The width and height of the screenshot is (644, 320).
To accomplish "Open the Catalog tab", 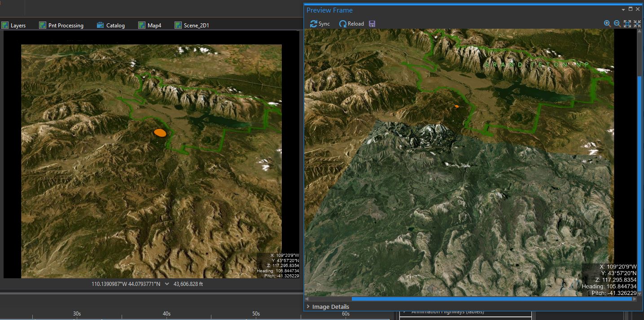I will 111,26.
